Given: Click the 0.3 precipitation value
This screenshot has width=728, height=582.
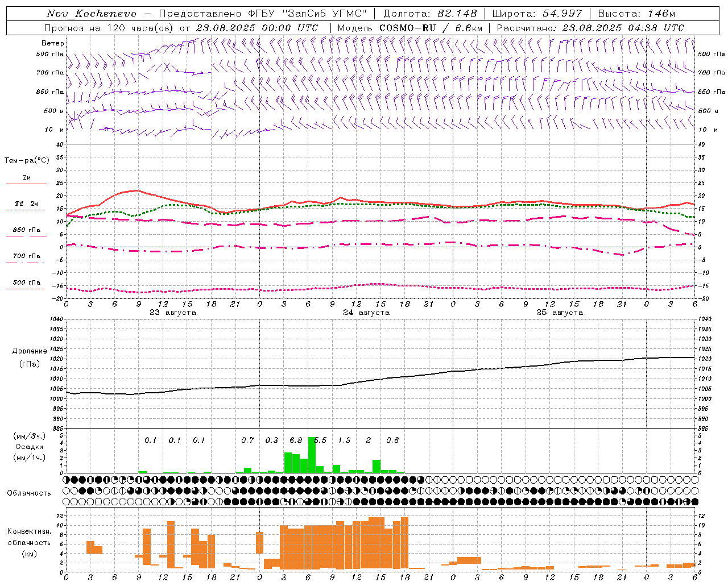Looking at the screenshot, I should click(272, 440).
